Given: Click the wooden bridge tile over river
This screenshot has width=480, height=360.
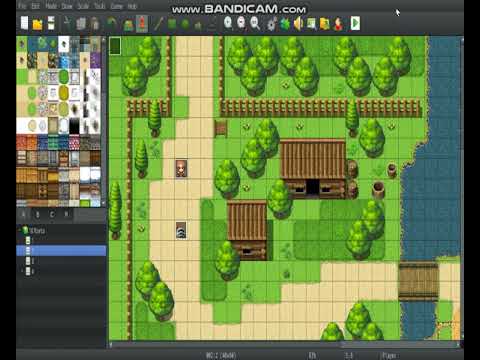Looking at the screenshot, I should tap(419, 281).
